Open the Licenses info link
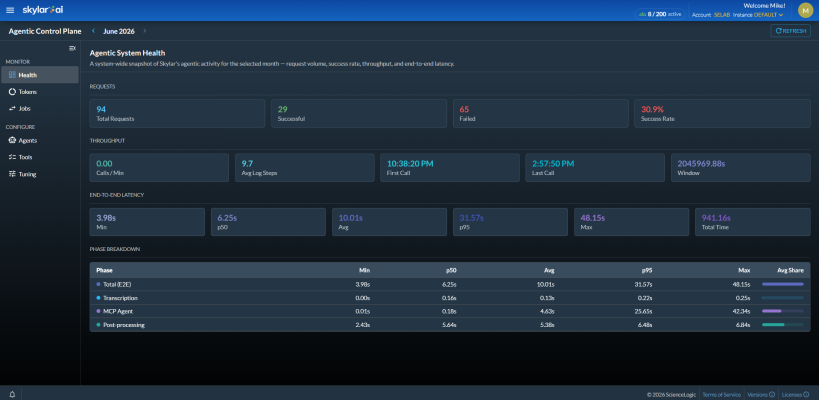This screenshot has width=819, height=400. [795, 394]
